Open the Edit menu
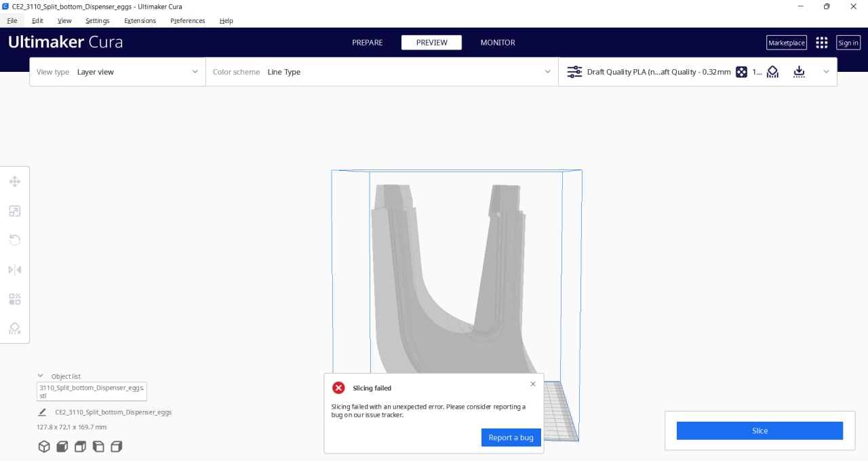Screen dimensions: 868x461 [x=37, y=20]
